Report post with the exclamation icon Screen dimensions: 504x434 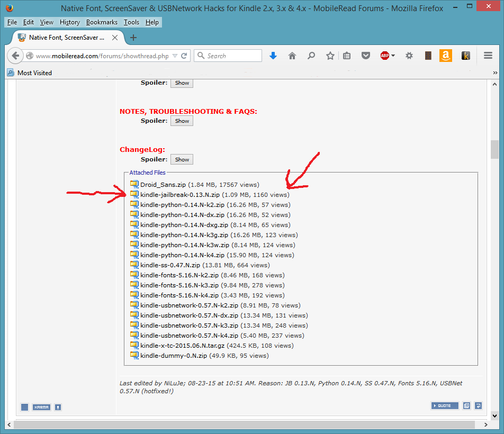[x=58, y=408]
